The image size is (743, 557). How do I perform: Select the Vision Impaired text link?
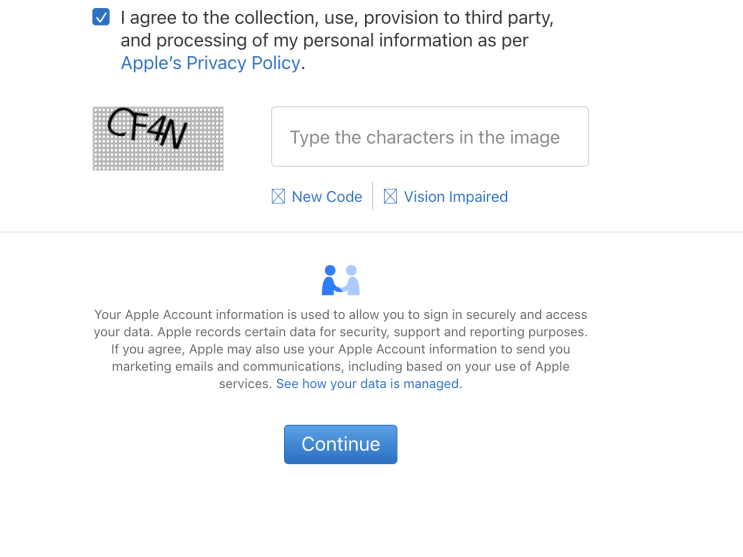coord(455,197)
